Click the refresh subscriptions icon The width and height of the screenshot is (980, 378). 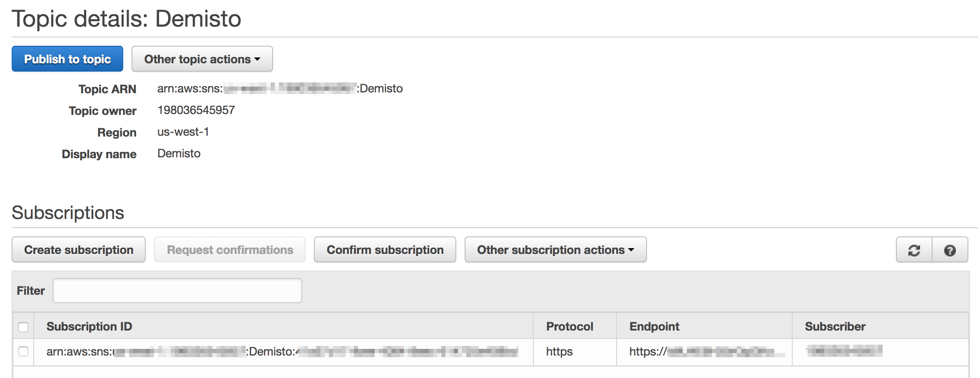(914, 250)
